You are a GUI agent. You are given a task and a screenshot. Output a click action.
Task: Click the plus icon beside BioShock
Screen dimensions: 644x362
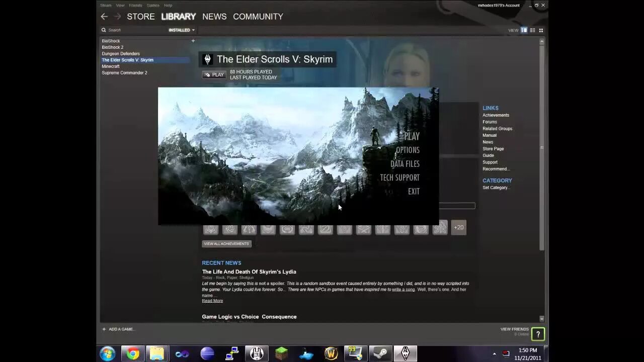(x=193, y=41)
